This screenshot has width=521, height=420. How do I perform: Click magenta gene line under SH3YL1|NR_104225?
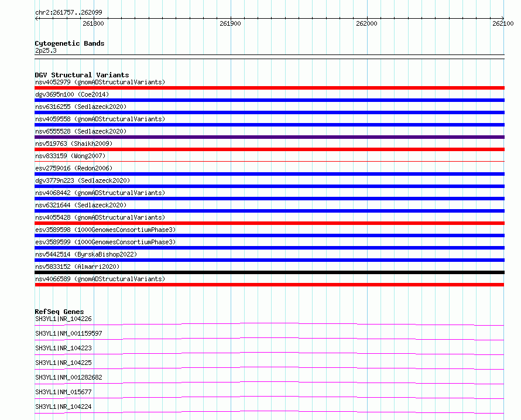click(x=269, y=368)
